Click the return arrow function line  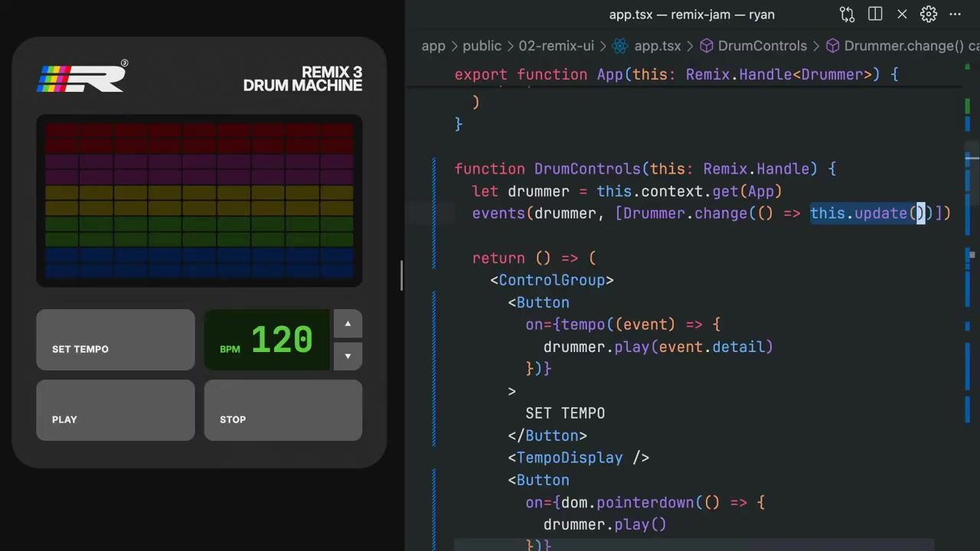point(534,258)
